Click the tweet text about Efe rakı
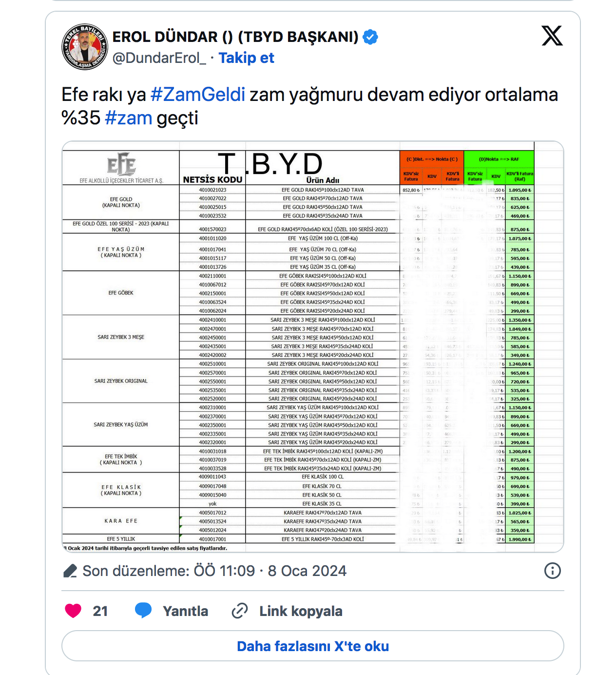Viewport: 616px width, 675px height. point(310,106)
